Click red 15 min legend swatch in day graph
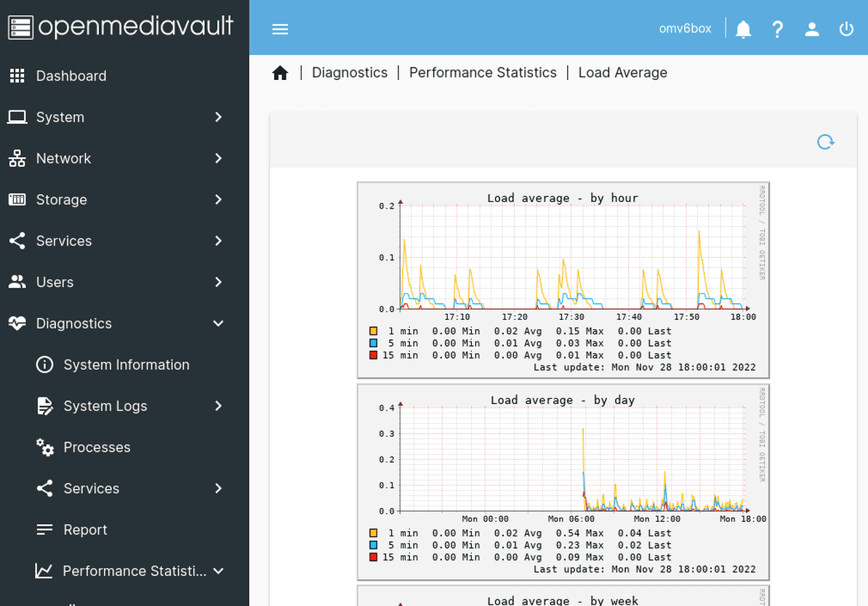Image resolution: width=868 pixels, height=606 pixels. coord(373,557)
